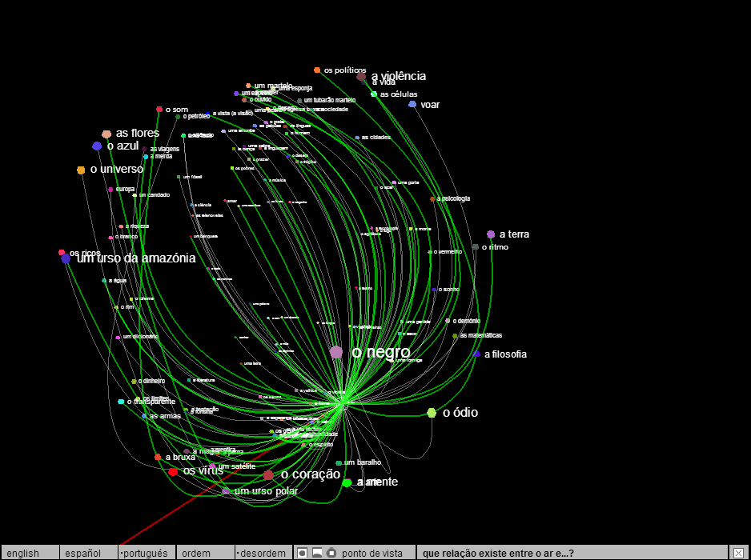
Task: Select the 'a terra' purple node
Action: tap(491, 234)
